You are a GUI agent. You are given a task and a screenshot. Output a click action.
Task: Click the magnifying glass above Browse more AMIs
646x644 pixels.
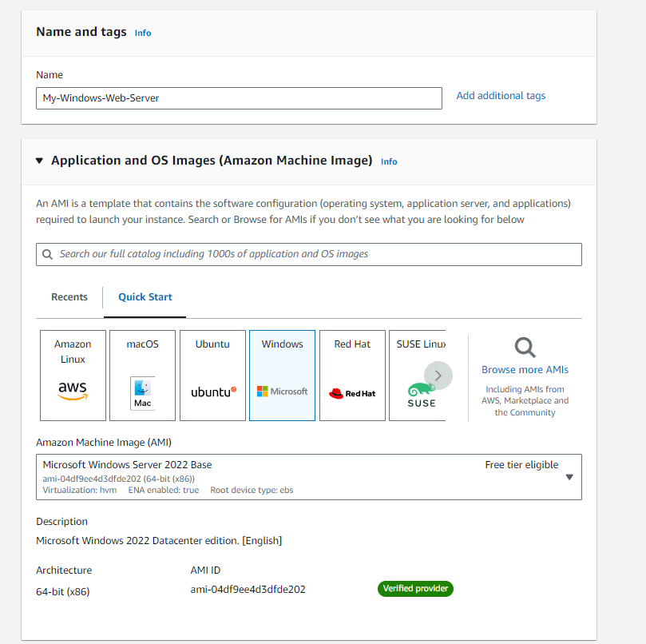tap(525, 349)
